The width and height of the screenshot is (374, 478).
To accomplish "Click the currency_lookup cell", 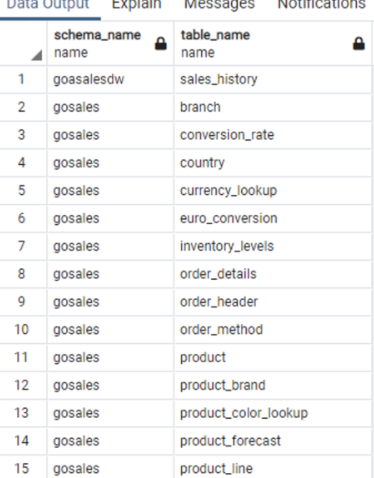I will (273, 191).
